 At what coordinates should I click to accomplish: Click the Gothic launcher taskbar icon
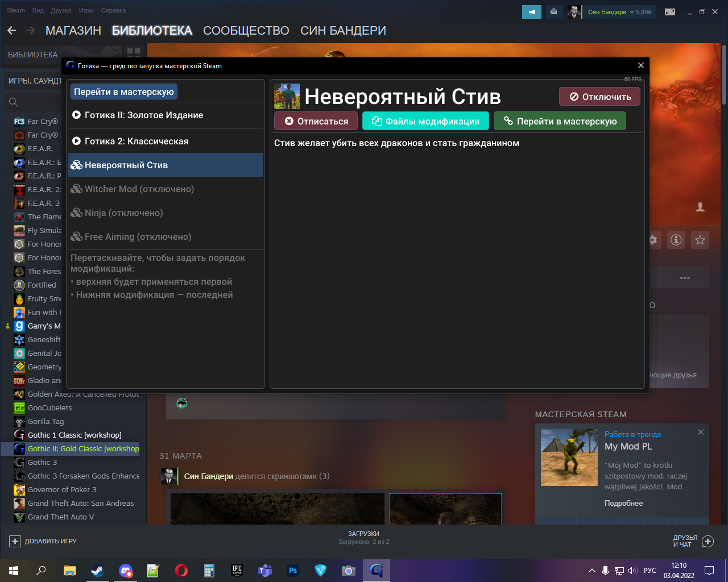click(377, 571)
